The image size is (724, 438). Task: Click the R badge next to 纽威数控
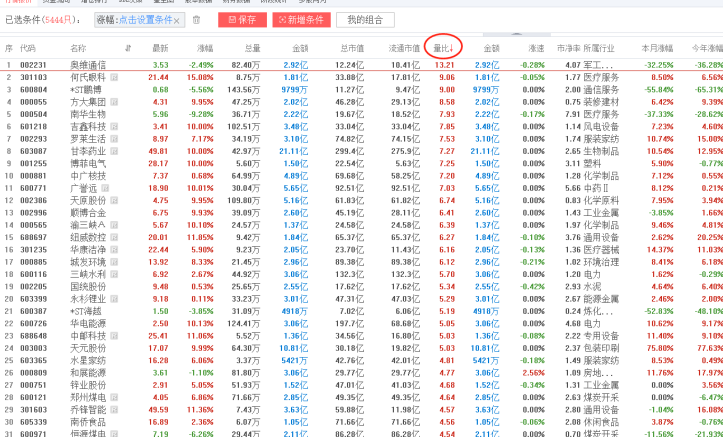pos(114,237)
